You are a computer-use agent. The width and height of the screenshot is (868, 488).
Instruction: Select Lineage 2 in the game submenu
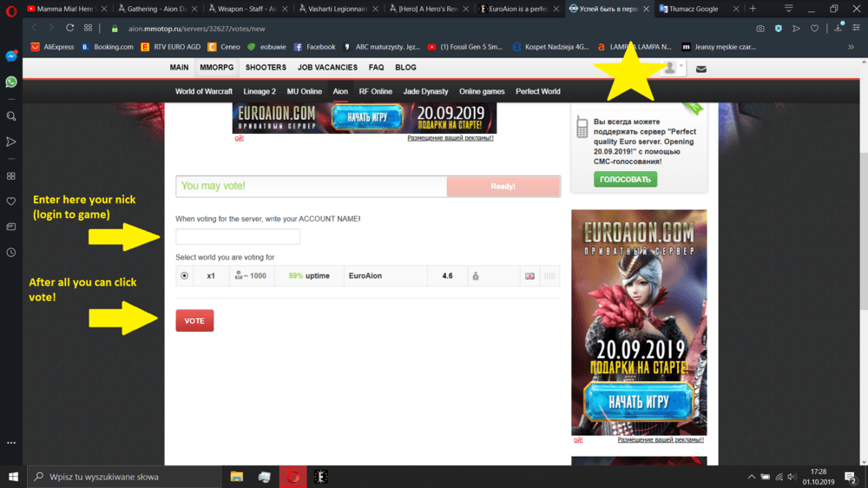tap(260, 91)
